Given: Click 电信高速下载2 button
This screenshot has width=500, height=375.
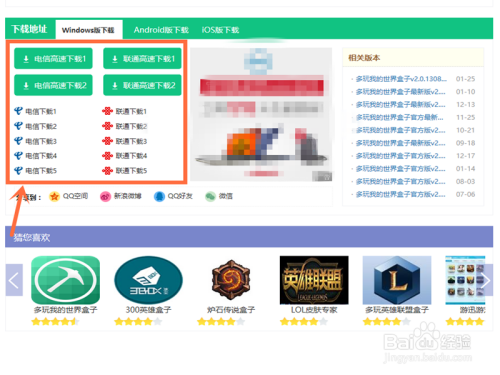Looking at the screenshot, I should [x=53, y=85].
